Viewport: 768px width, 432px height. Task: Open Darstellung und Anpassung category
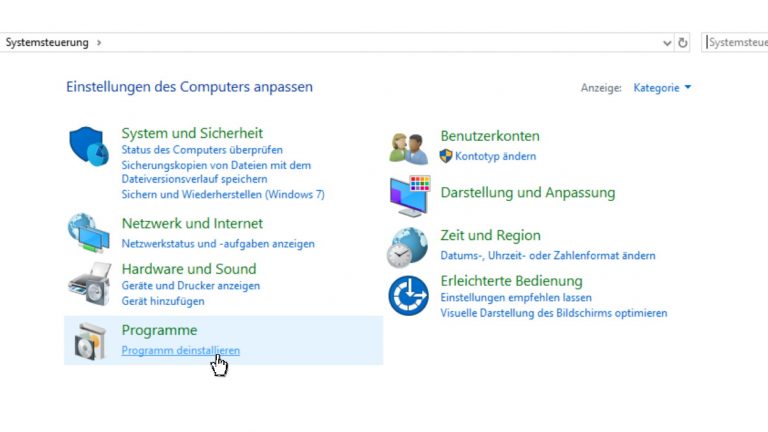[528, 193]
